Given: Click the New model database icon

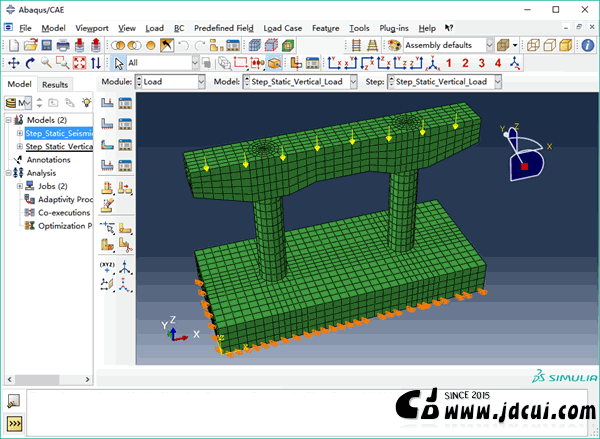Looking at the screenshot, I should coord(13,46).
